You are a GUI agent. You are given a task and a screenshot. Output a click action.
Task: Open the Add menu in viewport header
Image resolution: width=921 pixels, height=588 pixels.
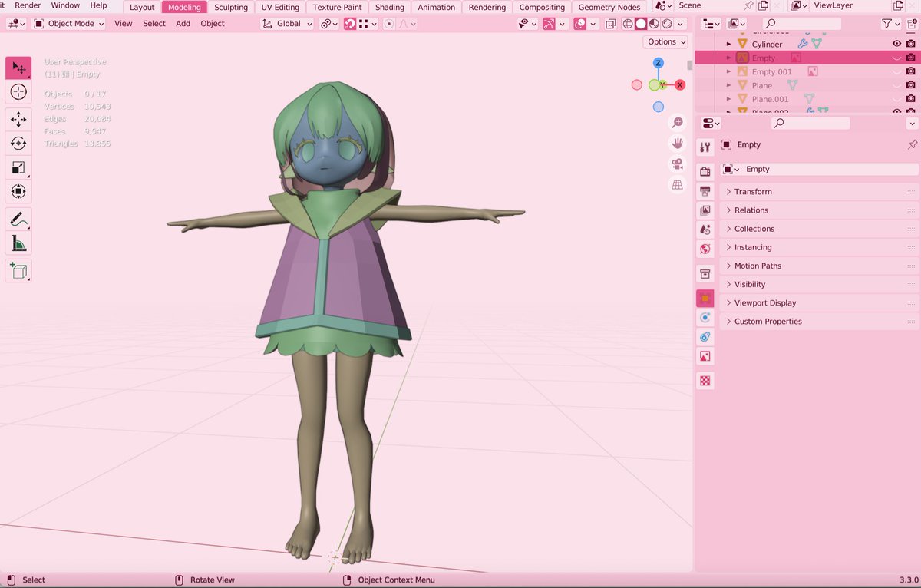[183, 24]
